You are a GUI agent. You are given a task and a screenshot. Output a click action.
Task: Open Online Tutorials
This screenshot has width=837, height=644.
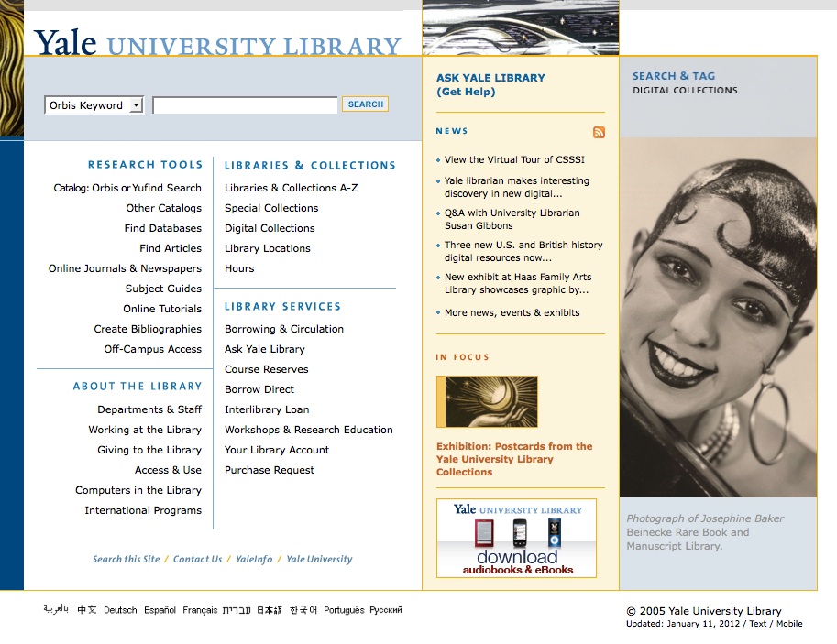(162, 309)
